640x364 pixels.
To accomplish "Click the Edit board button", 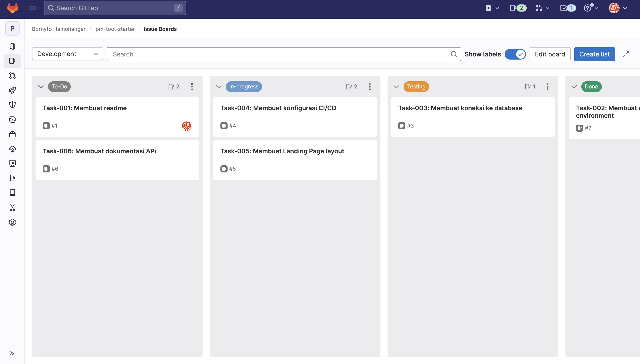I will point(550,54).
